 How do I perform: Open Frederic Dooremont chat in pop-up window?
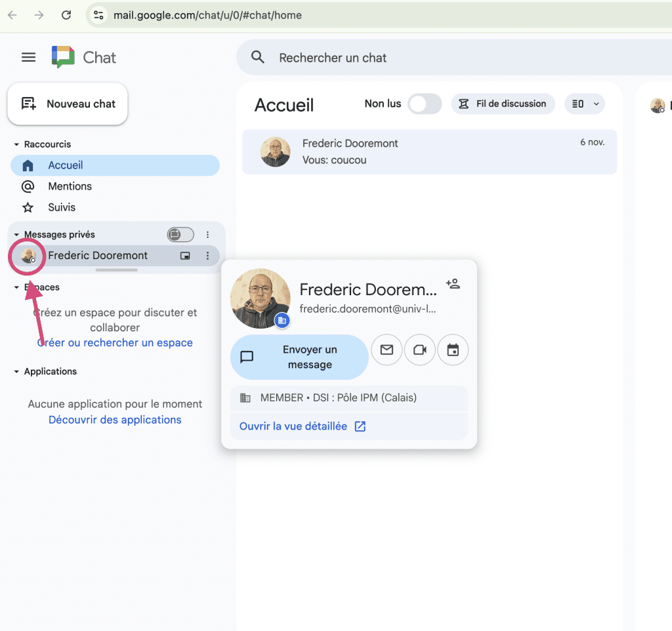185,256
